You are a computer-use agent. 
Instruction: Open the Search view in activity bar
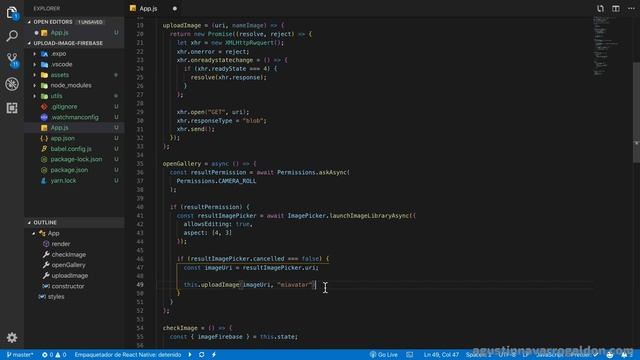(x=12, y=36)
